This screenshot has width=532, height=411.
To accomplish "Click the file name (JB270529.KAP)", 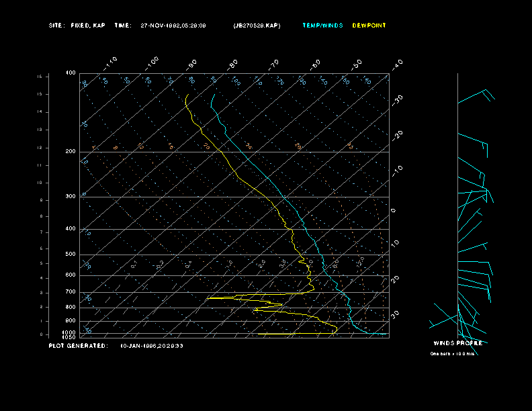I will point(257,26).
